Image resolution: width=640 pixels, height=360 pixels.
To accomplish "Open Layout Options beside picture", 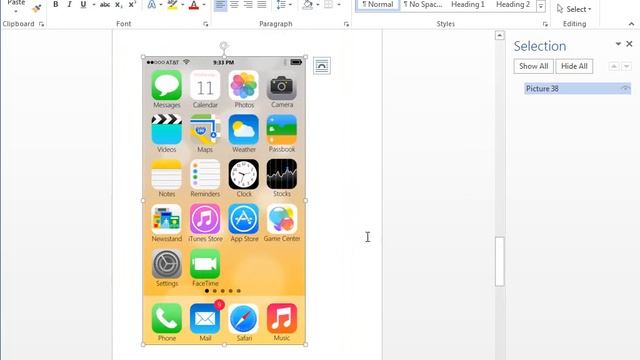I will tap(322, 66).
